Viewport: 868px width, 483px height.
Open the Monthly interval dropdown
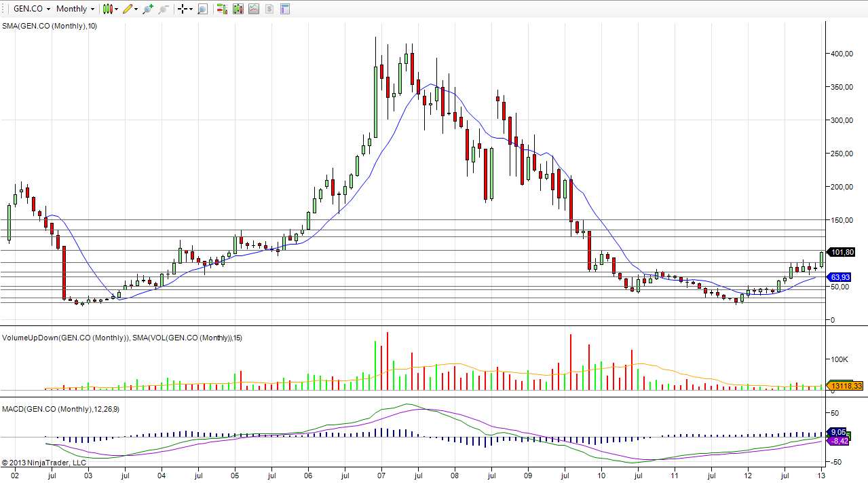coord(75,9)
